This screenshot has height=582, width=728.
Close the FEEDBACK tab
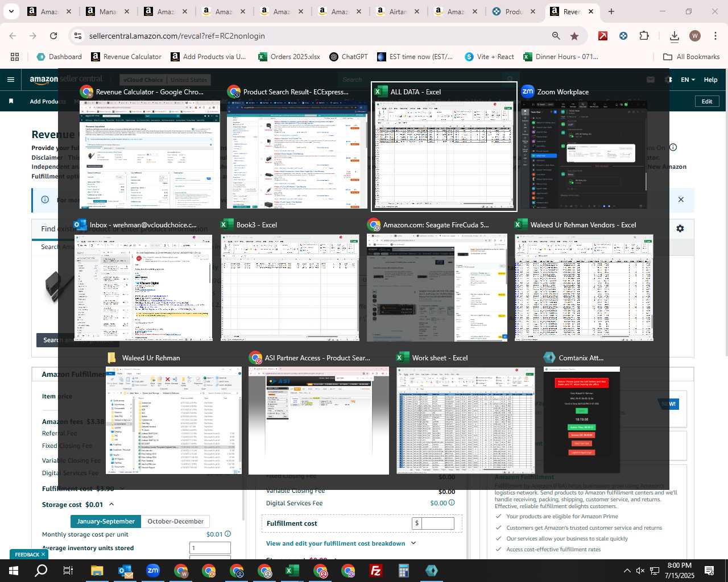pos(43,554)
